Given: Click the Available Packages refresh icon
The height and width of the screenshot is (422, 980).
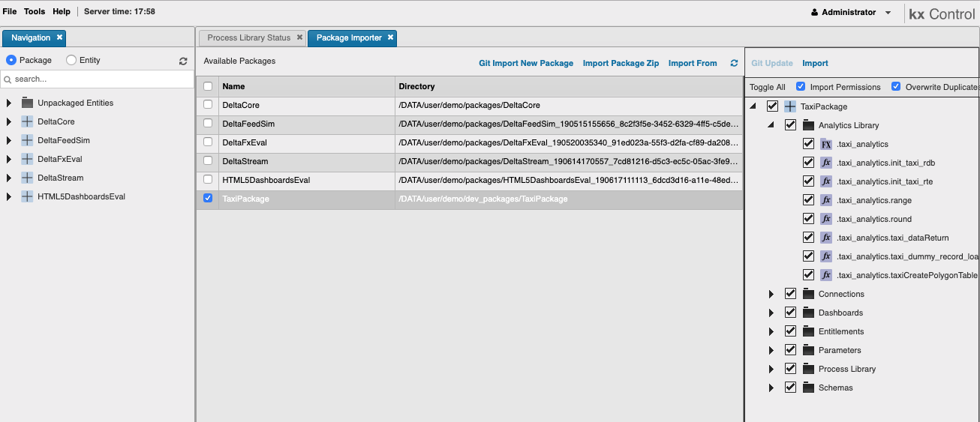Looking at the screenshot, I should point(734,64).
